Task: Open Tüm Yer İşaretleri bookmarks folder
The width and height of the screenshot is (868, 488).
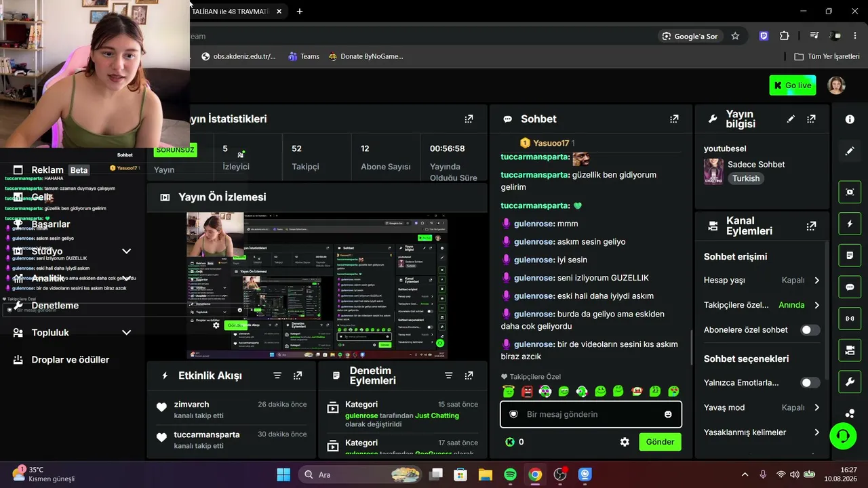Action: [x=827, y=56]
